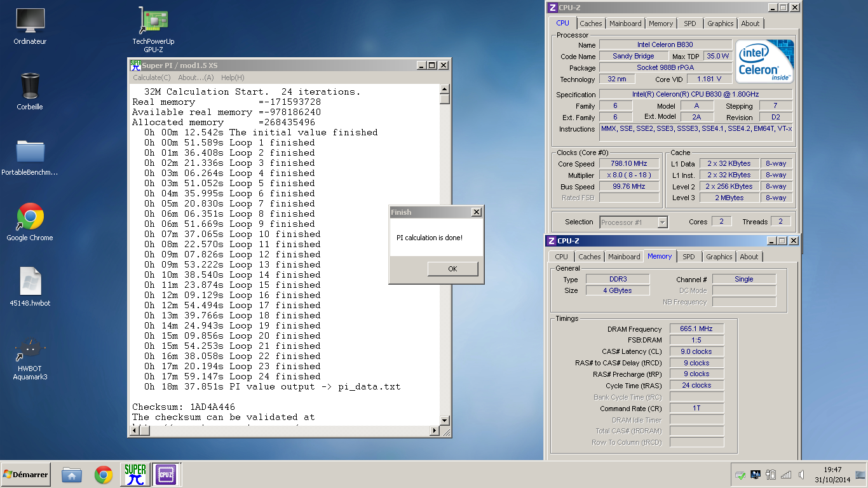This screenshot has height=488, width=868.
Task: Click the Package field Socket 988B rPGA
Action: (x=665, y=67)
